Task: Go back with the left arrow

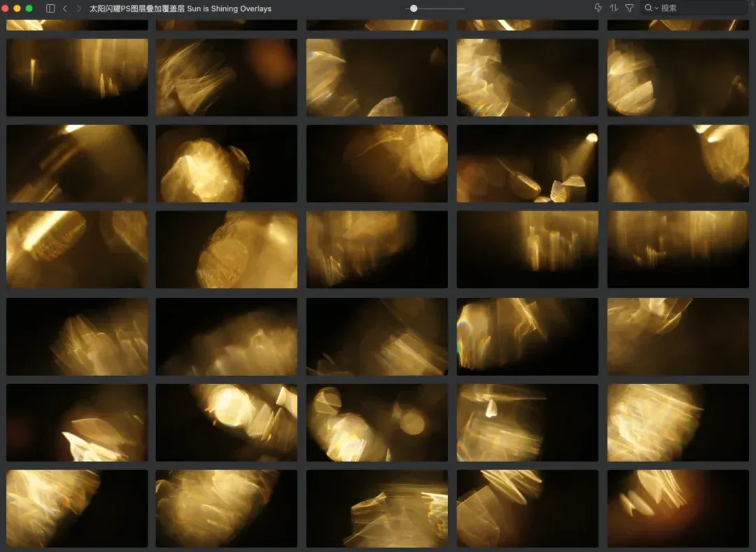Action: 65,8
